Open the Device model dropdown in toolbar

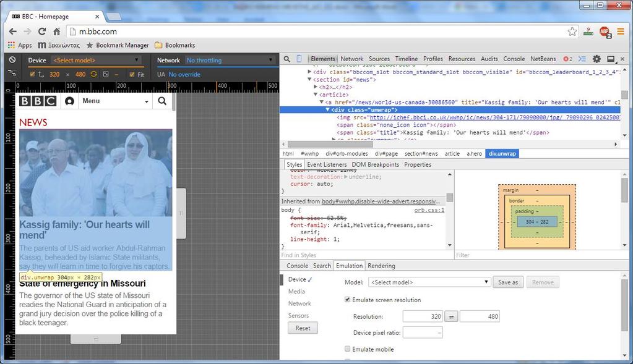coord(97,60)
